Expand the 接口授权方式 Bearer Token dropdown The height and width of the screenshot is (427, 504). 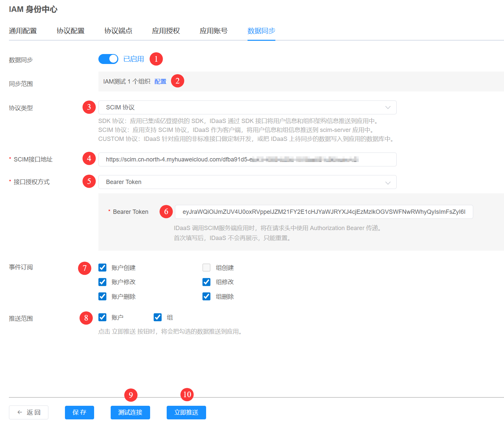click(x=247, y=182)
